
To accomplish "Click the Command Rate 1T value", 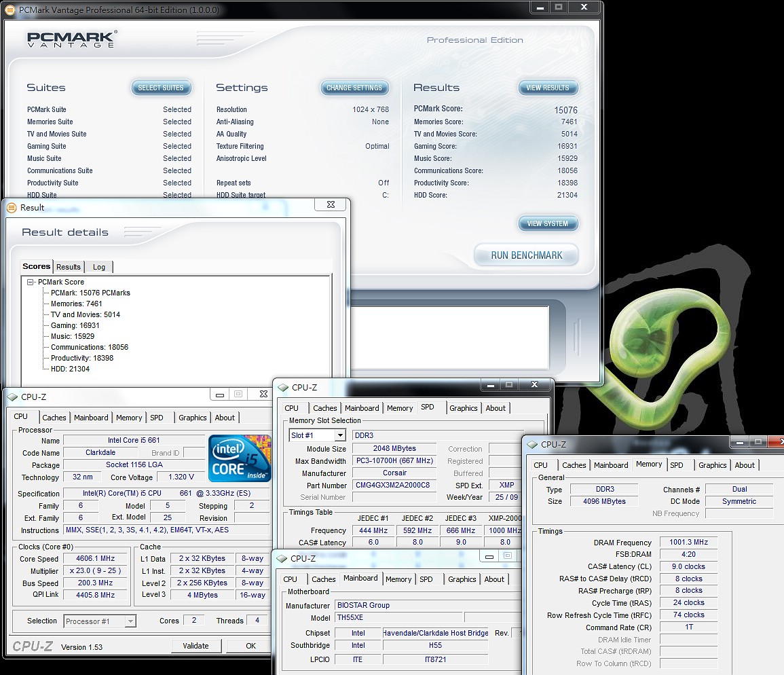I will coord(688,627).
